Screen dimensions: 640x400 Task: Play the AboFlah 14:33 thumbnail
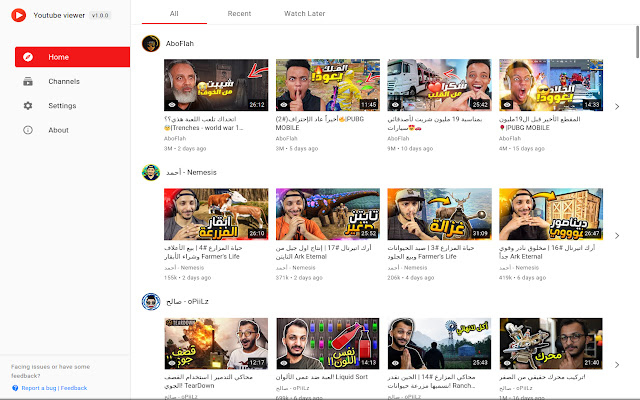coord(551,85)
